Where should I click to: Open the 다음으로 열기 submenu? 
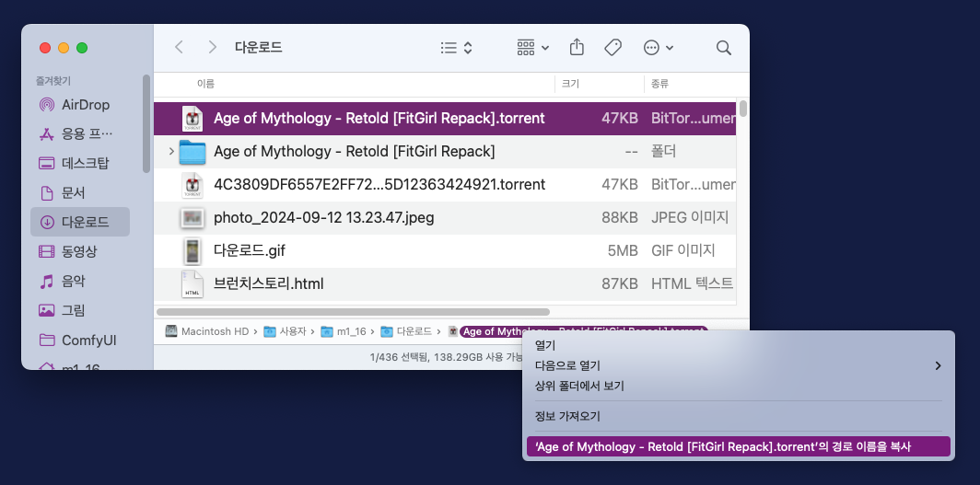(738, 365)
